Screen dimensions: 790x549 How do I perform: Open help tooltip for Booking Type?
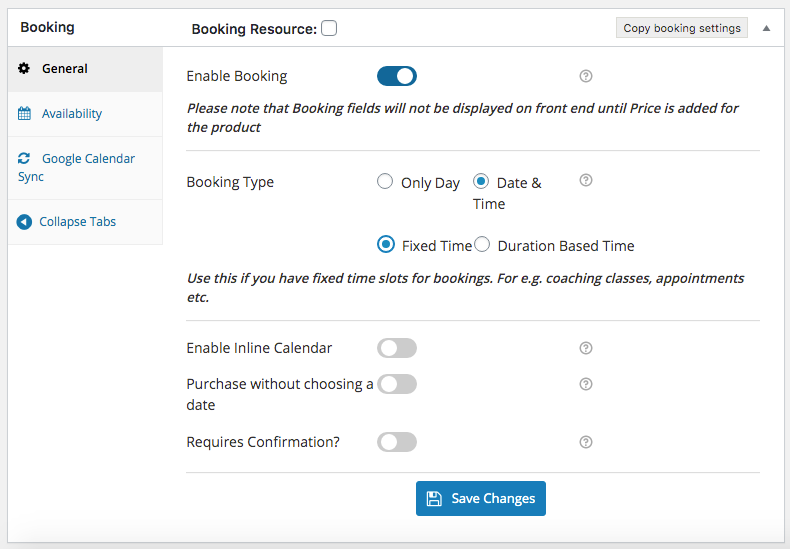pos(585,180)
